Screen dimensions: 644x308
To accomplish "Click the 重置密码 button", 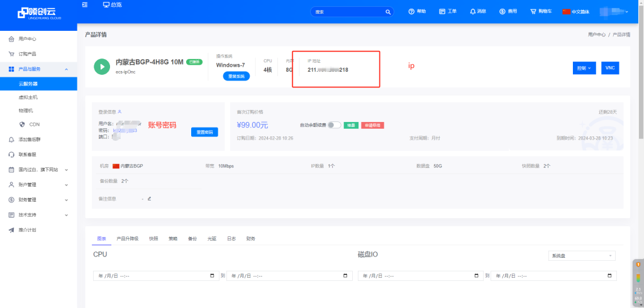I will click(x=204, y=132).
